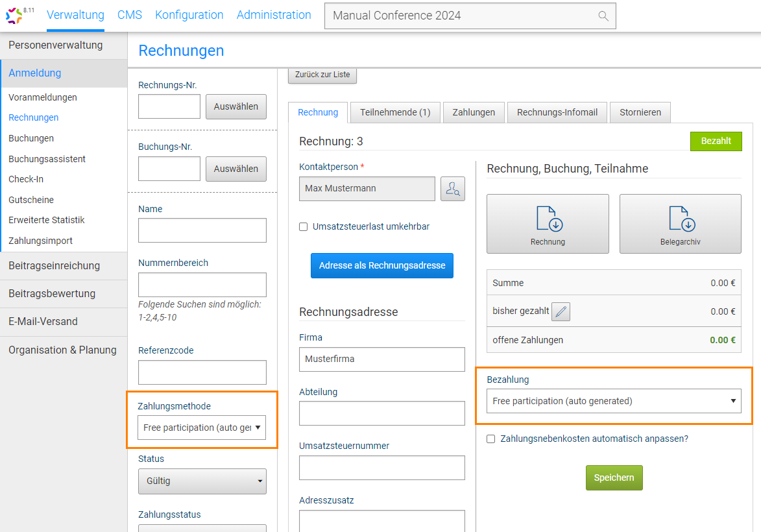Open the Teilnehmende (1) tab
The width and height of the screenshot is (761, 532).
(x=395, y=112)
